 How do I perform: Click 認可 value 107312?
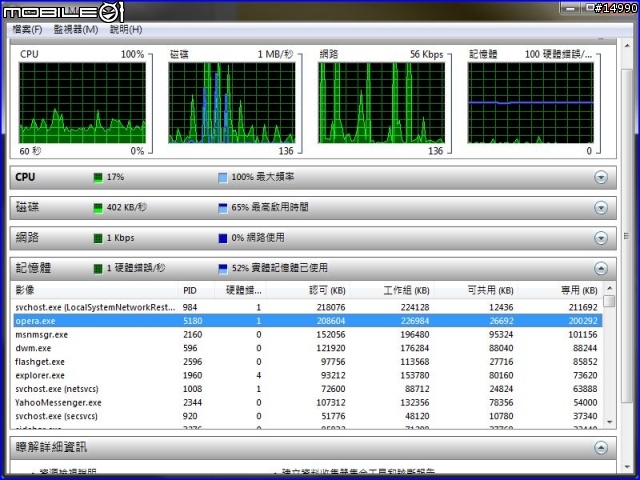331,402
